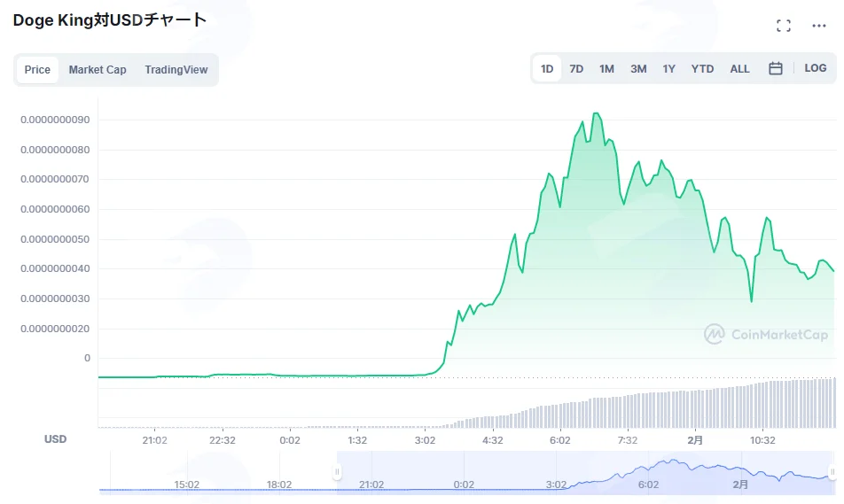This screenshot has width=844, height=504.
Task: Select the 1M time range
Action: point(606,69)
